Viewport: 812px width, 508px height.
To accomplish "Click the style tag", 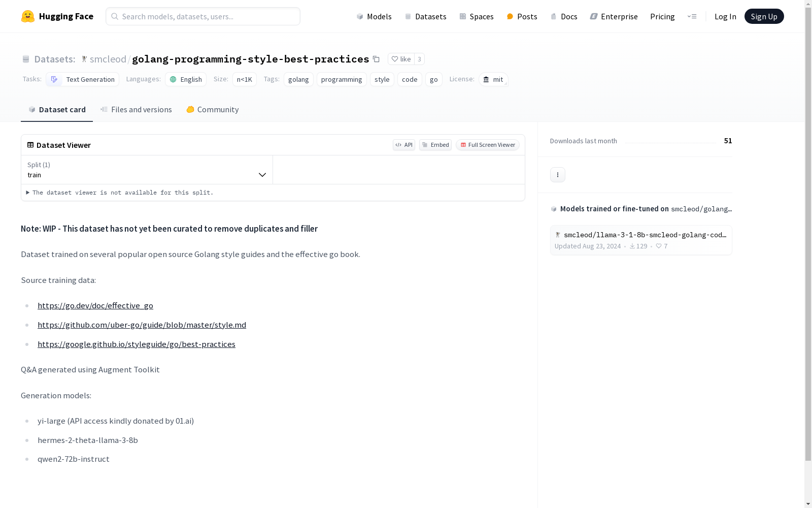I will pos(382,79).
